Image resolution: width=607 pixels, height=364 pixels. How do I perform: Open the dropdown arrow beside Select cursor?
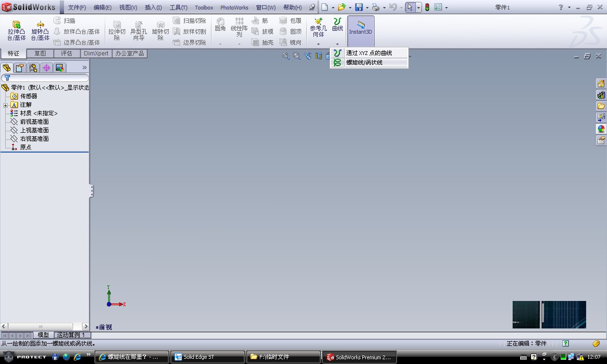pyautogui.click(x=418, y=8)
